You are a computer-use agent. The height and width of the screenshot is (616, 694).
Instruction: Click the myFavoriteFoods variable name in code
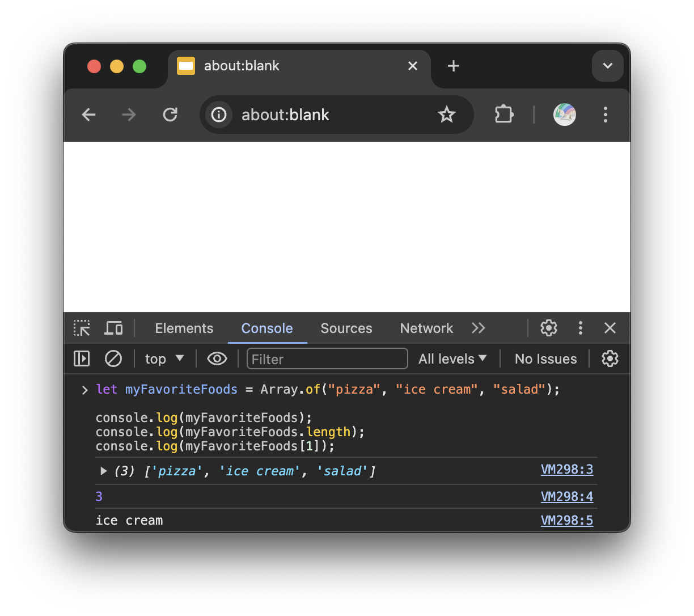pyautogui.click(x=181, y=389)
